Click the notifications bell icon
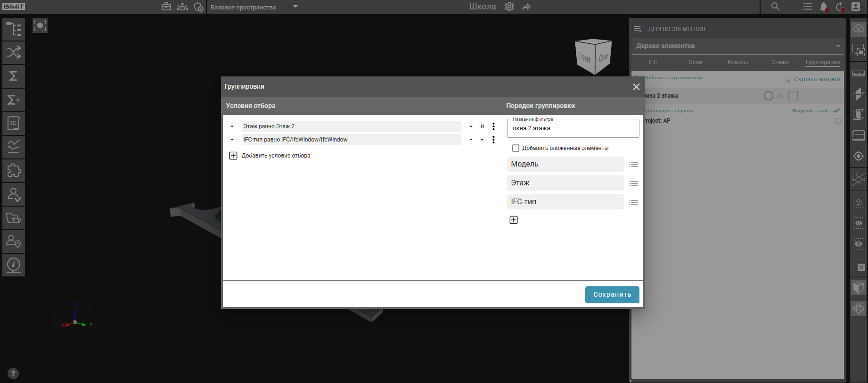The width and height of the screenshot is (868, 383). (x=824, y=7)
